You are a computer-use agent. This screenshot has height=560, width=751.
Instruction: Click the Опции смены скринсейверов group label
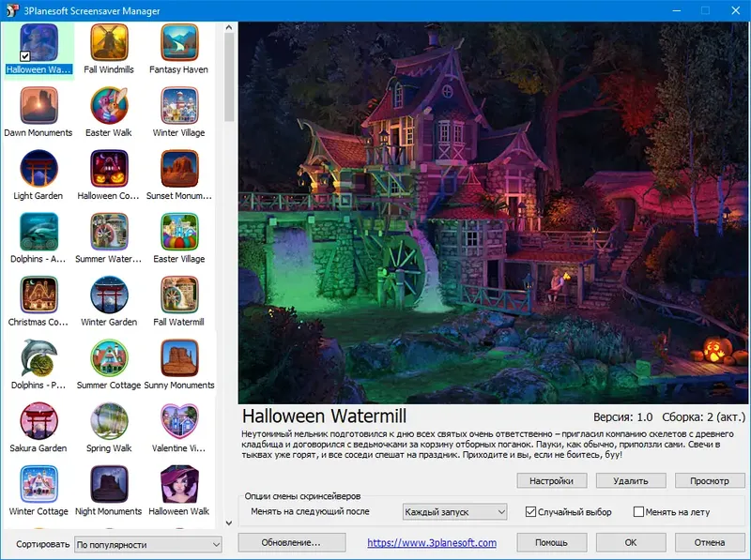(x=302, y=496)
